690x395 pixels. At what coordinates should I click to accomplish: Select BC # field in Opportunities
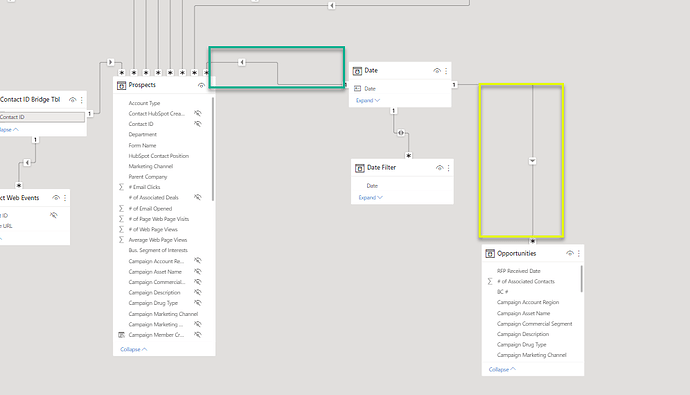coord(503,292)
